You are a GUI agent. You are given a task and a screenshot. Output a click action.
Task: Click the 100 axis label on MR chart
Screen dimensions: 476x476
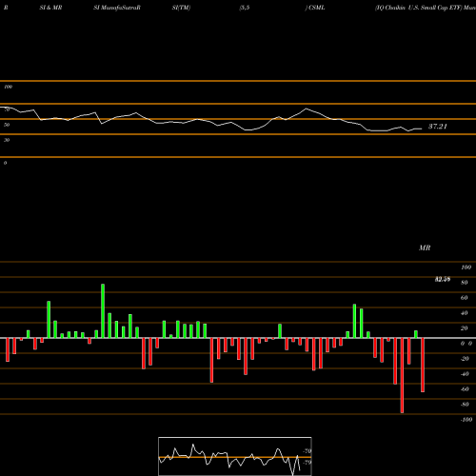466,268
